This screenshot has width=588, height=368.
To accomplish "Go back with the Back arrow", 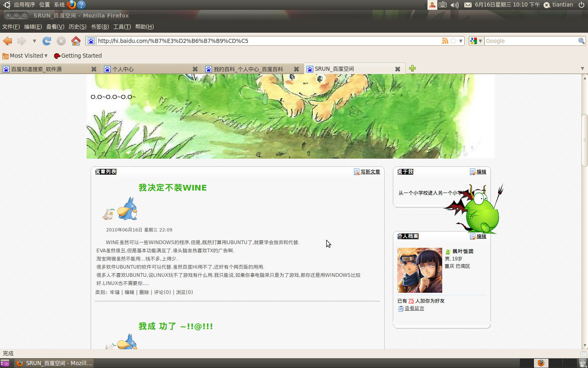I will [7, 41].
